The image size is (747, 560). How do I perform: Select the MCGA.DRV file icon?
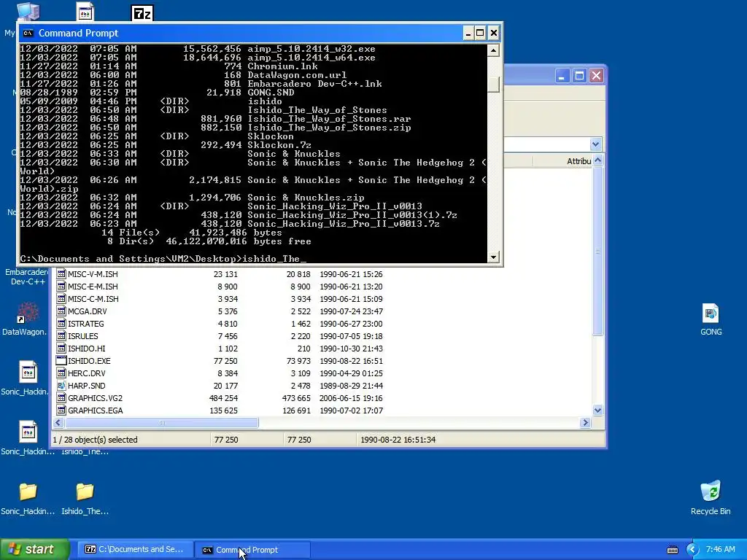point(61,311)
